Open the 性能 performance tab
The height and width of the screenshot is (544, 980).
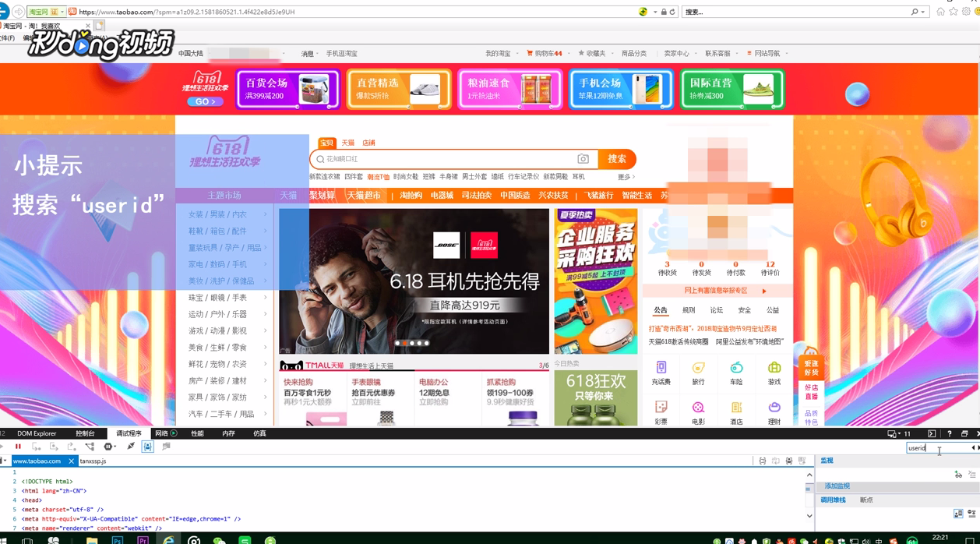197,433
